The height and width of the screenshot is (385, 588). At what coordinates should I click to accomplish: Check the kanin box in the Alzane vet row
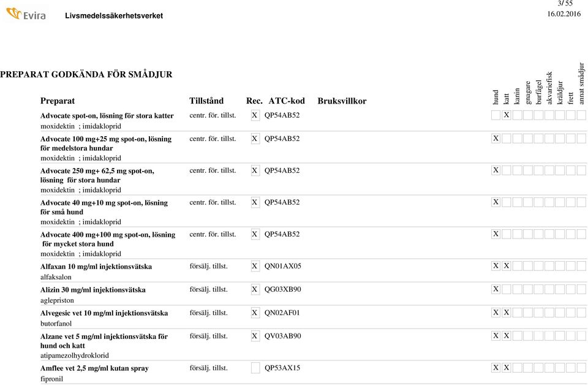click(517, 336)
